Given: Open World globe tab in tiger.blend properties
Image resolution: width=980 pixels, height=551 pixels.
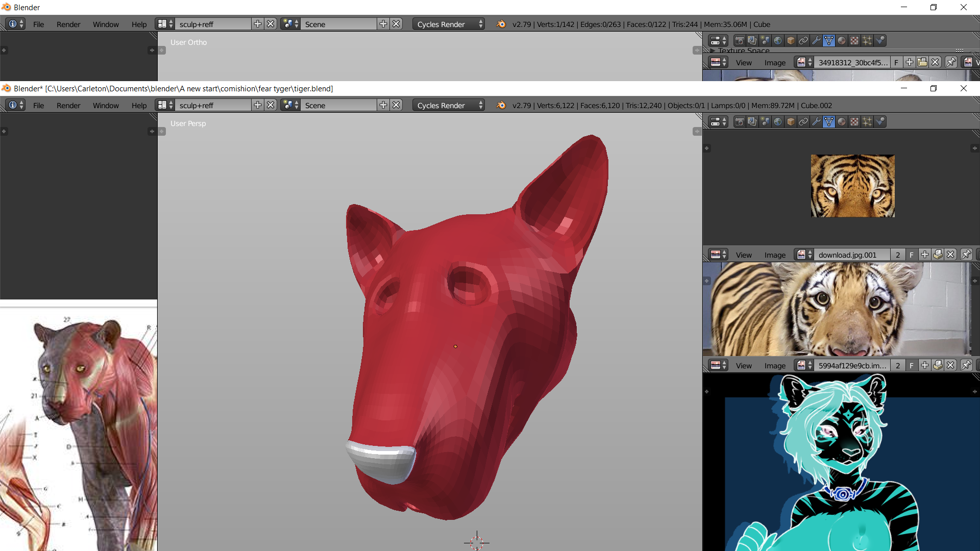Looking at the screenshot, I should pos(778,121).
